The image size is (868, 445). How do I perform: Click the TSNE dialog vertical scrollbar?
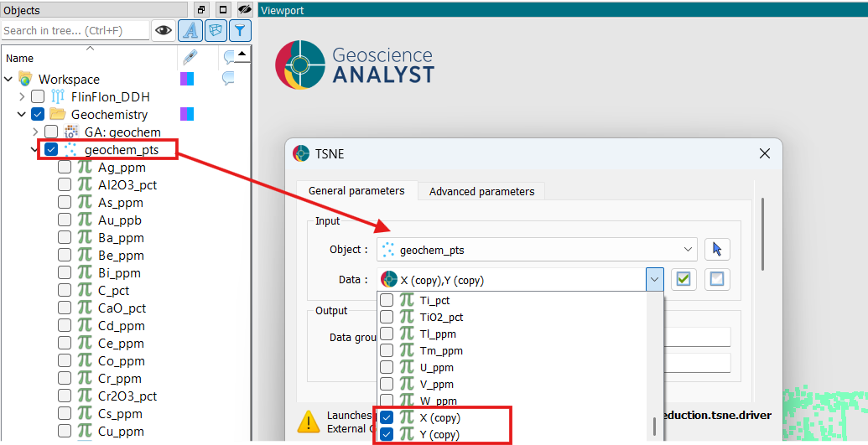pyautogui.click(x=763, y=235)
